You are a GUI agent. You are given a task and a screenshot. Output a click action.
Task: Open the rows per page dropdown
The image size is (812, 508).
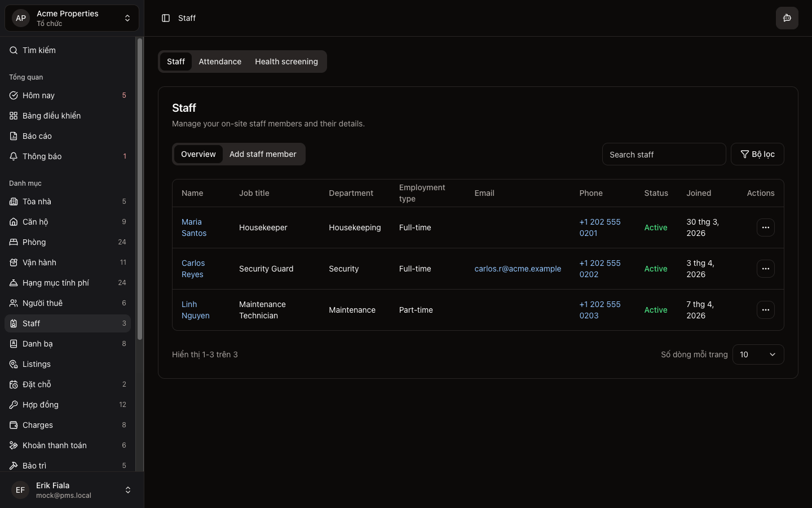point(758,354)
